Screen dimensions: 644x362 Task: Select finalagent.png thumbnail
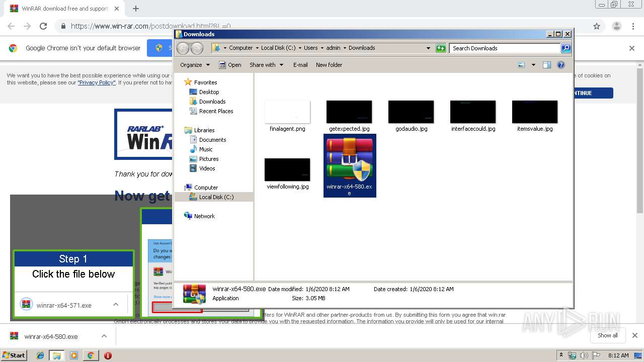[287, 112]
